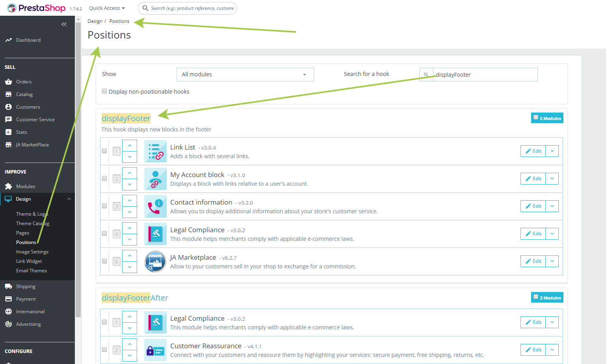Click the Stats bar chart icon
The height and width of the screenshot is (364, 606).
pyautogui.click(x=8, y=132)
